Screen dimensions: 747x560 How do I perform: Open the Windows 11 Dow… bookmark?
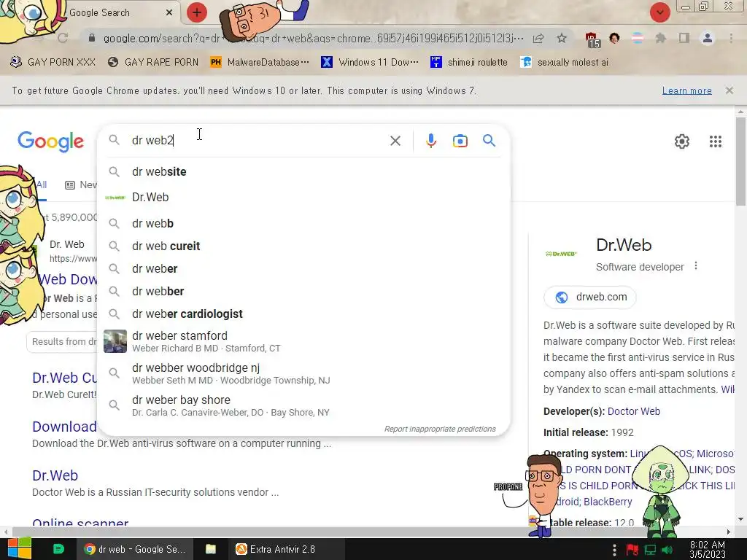(370, 62)
